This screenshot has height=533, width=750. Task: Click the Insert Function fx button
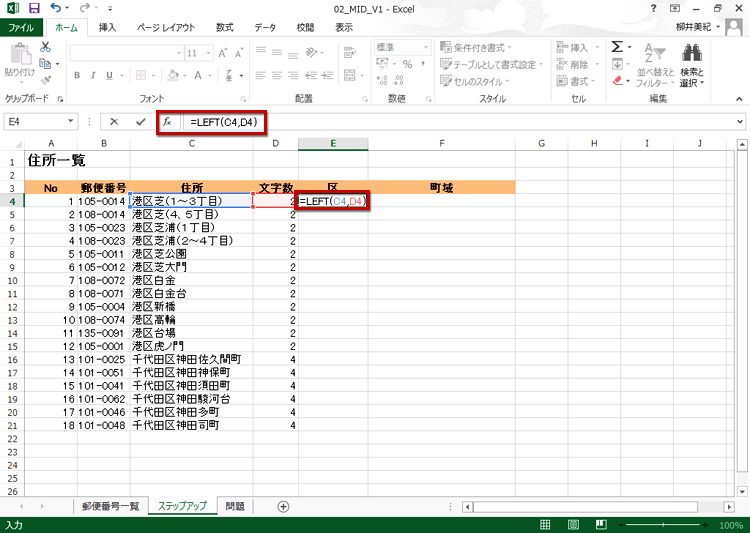(167, 122)
